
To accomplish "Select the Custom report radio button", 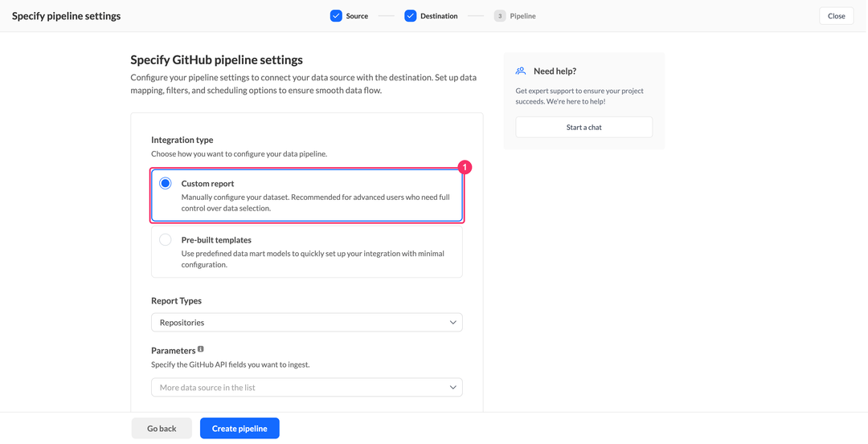I will click(x=166, y=183).
